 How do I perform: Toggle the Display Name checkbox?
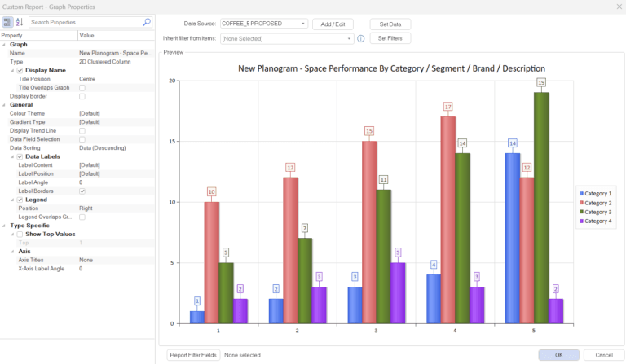pos(20,71)
